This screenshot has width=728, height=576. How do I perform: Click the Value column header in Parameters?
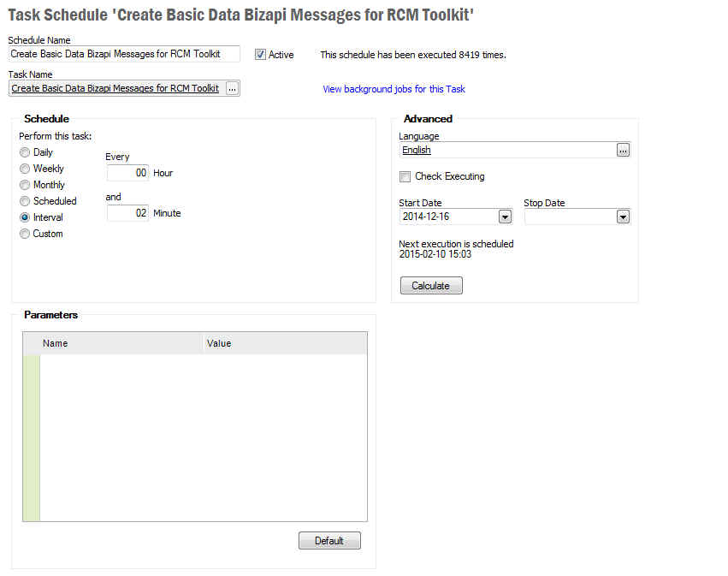pyautogui.click(x=285, y=343)
